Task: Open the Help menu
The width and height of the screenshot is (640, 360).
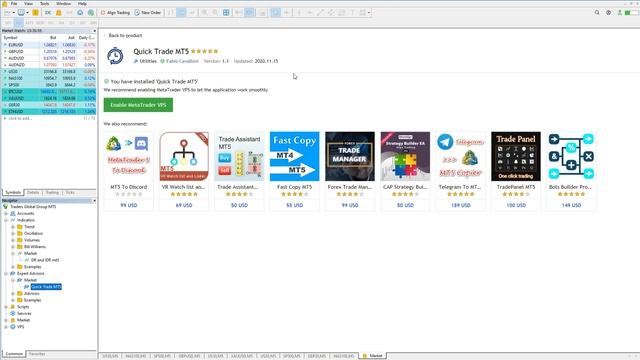Action: pos(82,3)
